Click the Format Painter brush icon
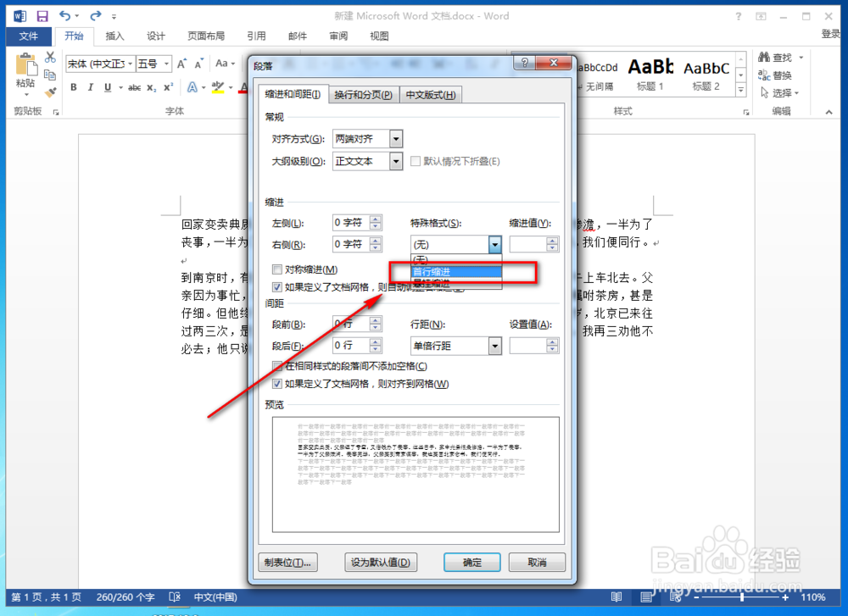The image size is (848, 616). 50,92
